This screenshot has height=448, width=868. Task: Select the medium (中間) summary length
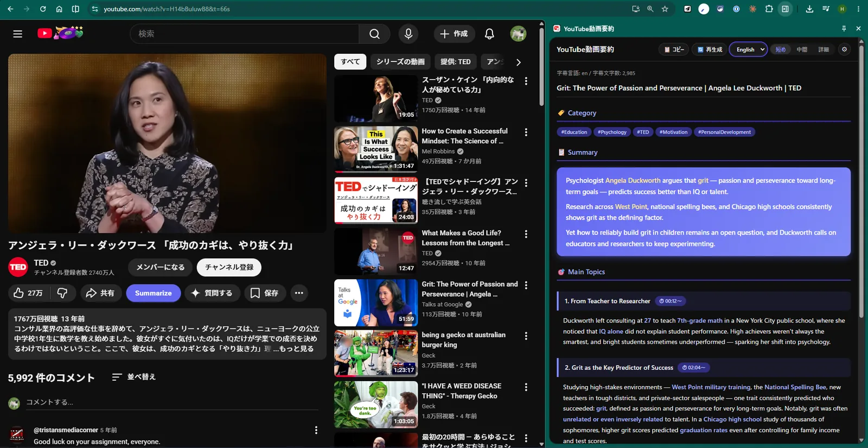pos(802,49)
